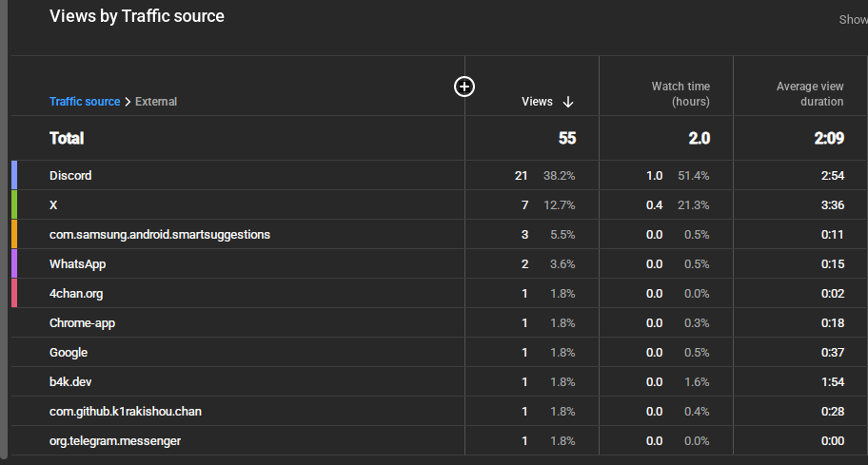
Task: Toggle the red 4chan.org color swatch
Action: click(x=14, y=293)
